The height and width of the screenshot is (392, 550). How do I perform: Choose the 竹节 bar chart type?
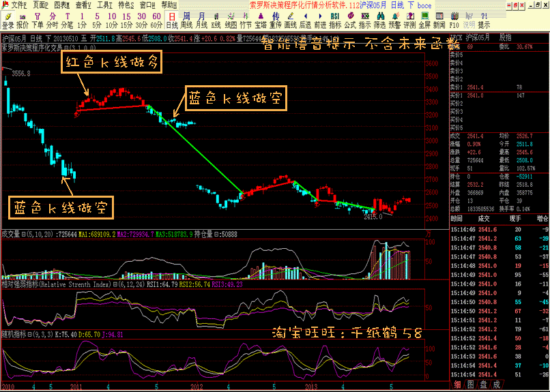pos(246,20)
